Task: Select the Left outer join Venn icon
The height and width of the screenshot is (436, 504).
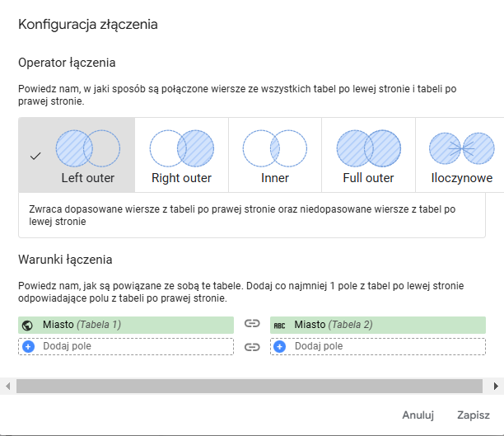Action: 87,148
